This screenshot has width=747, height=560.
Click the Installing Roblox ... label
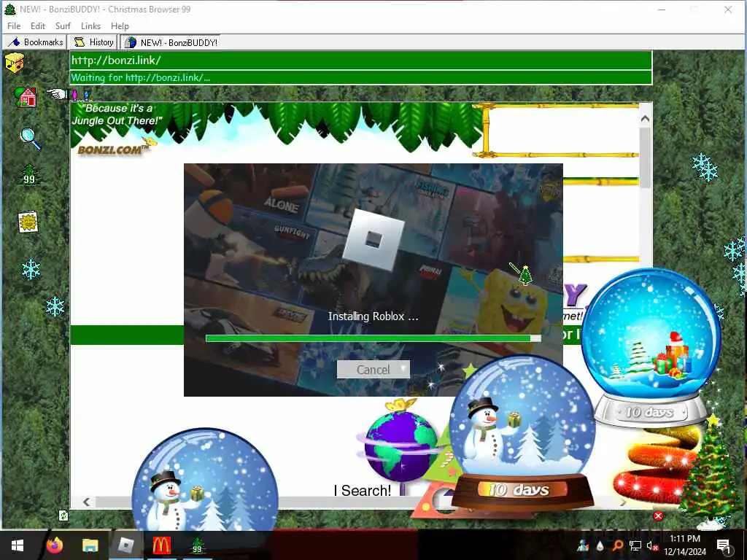[x=373, y=316]
